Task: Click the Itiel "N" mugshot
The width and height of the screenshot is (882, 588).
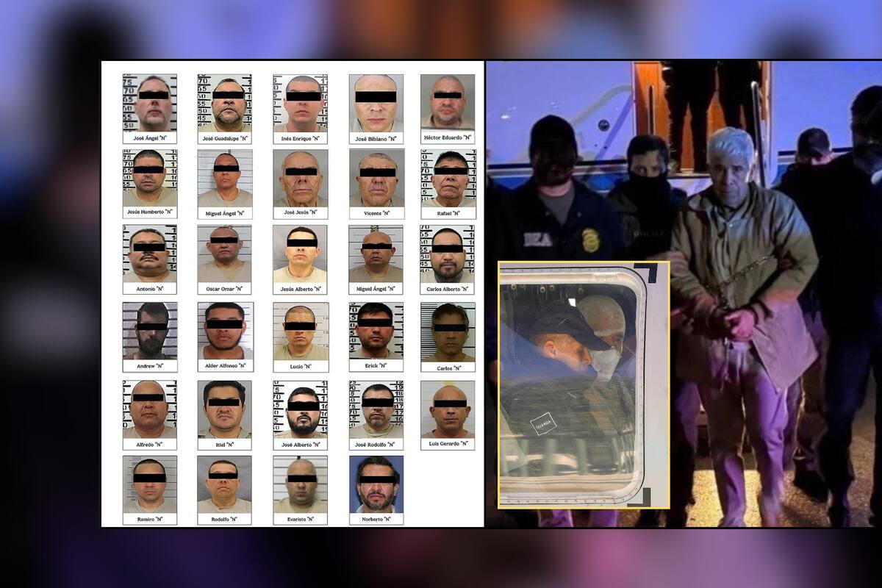Action: pyautogui.click(x=224, y=409)
